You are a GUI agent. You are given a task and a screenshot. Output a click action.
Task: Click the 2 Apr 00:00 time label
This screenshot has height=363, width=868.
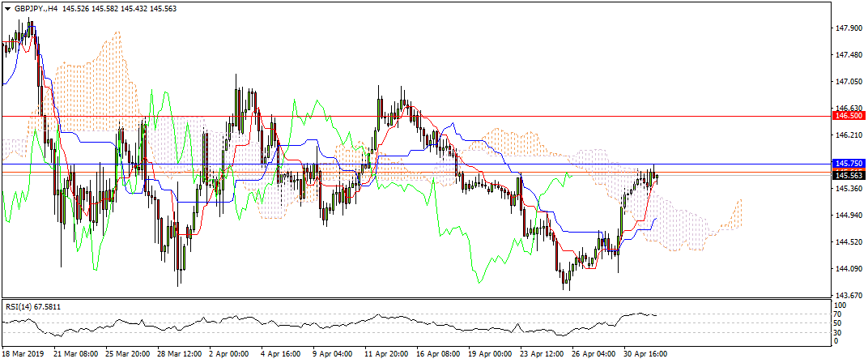click(230, 353)
